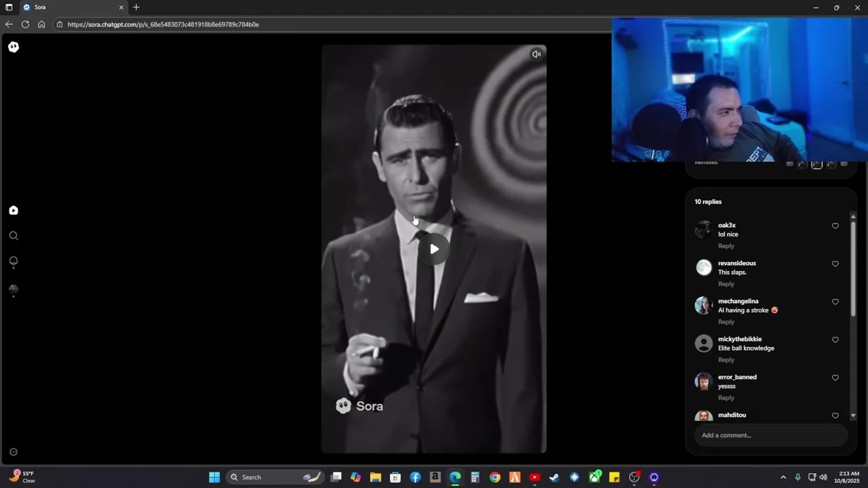Viewport: 868px width, 488px height.
Task: Open volume control in system tray
Action: click(x=823, y=477)
